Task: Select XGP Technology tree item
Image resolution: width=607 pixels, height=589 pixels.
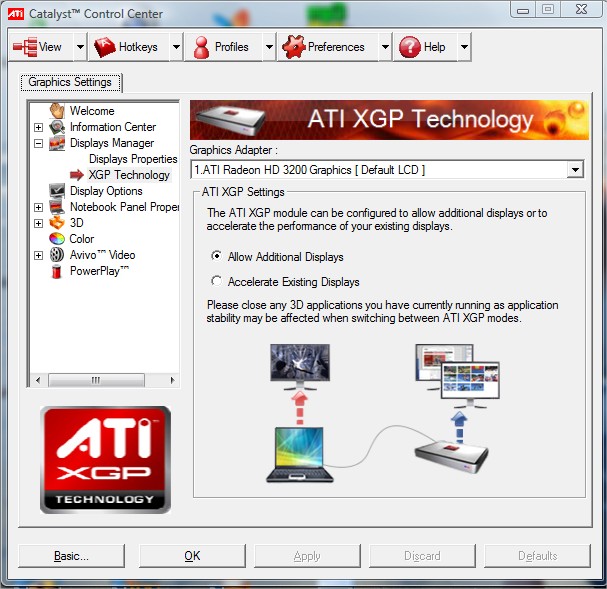Action: tap(129, 175)
